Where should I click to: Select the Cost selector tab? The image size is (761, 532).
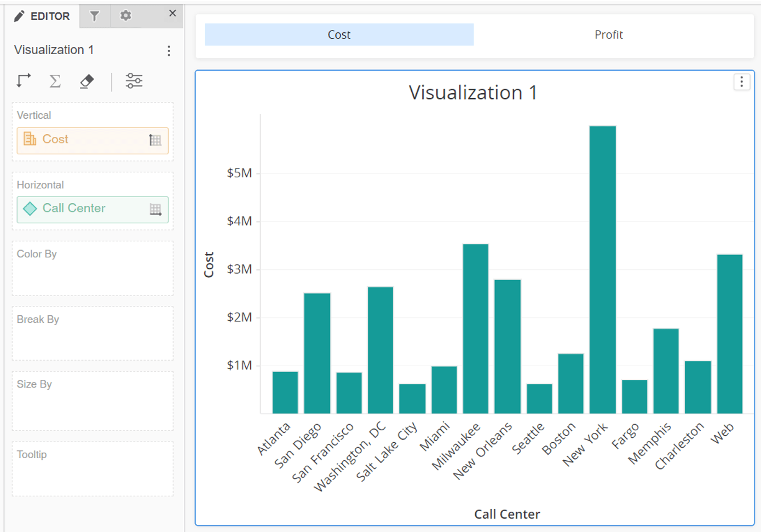pos(339,34)
